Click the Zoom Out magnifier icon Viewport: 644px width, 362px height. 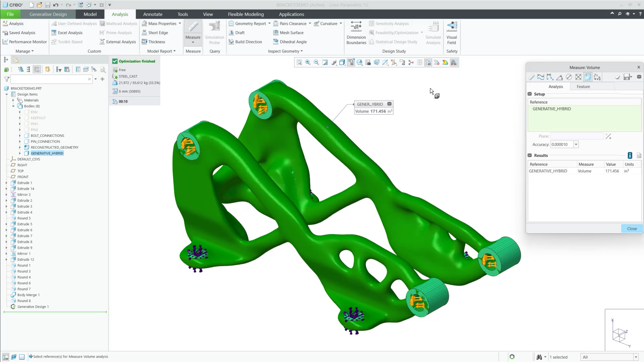click(316, 62)
